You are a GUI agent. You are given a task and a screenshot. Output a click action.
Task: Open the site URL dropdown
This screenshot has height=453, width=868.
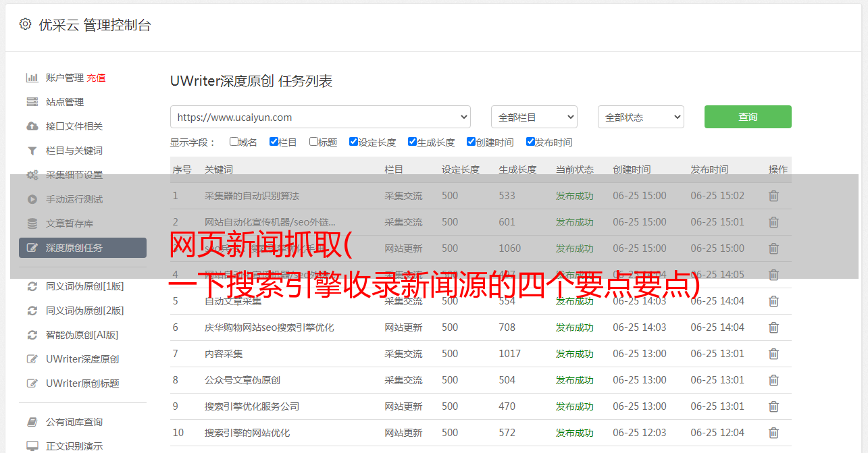[320, 117]
